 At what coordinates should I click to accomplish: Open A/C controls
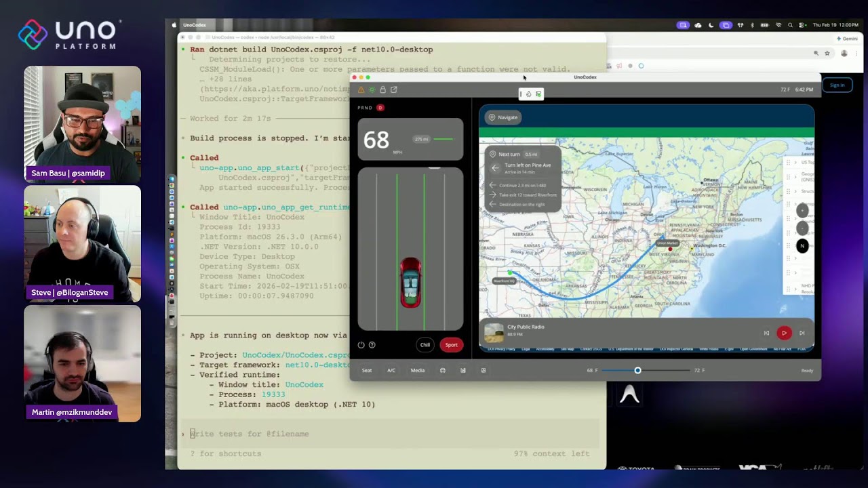(x=391, y=370)
